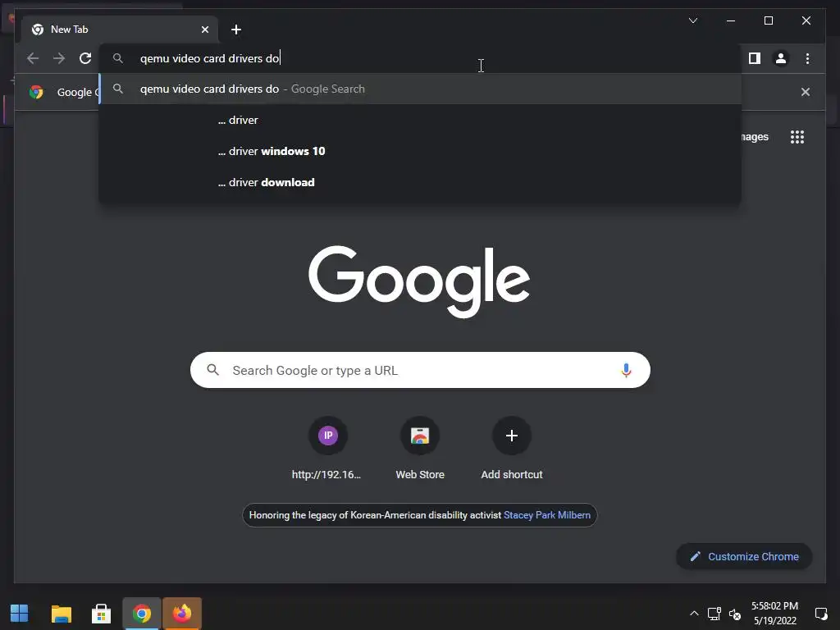Open the Windows Start menu
This screenshot has width=840, height=630.
[20, 614]
